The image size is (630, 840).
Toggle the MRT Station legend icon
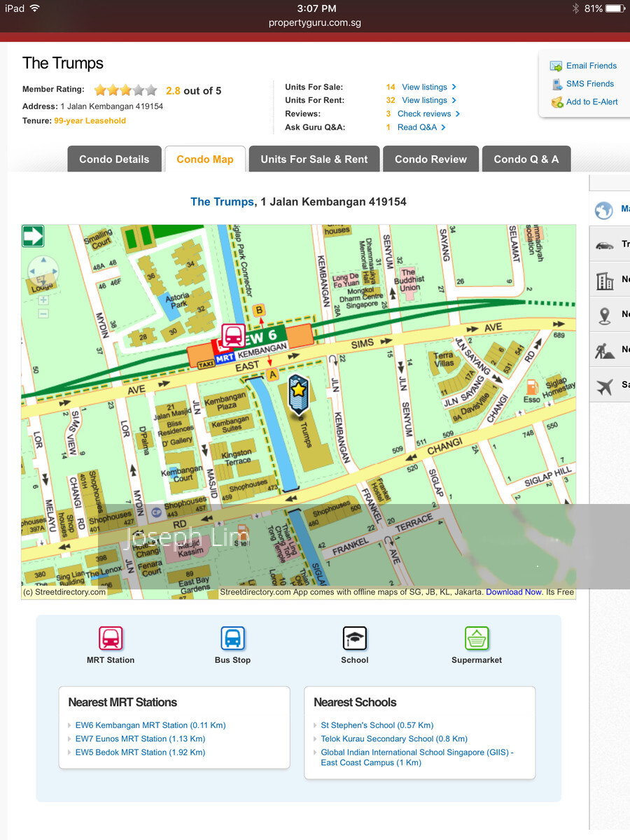111,638
